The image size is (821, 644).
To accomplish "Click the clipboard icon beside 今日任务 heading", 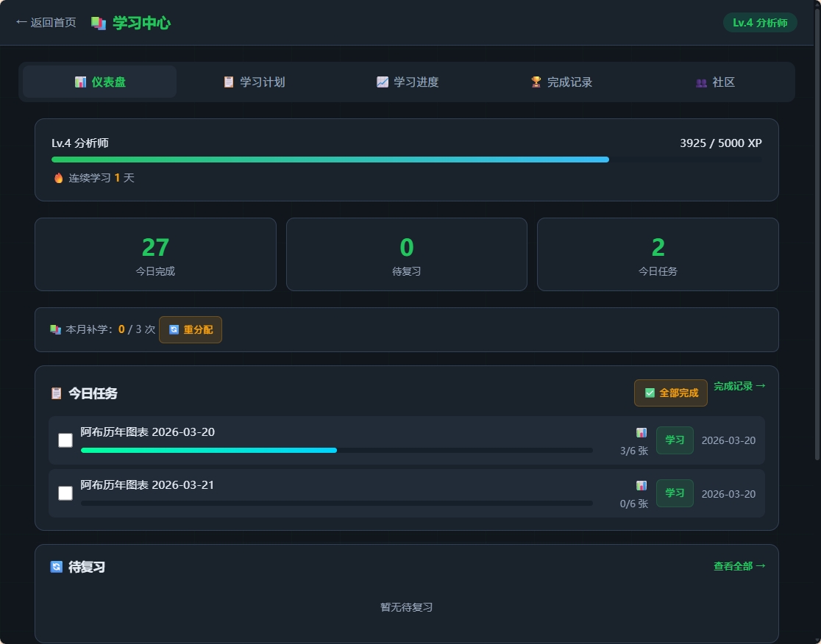I will [x=57, y=393].
